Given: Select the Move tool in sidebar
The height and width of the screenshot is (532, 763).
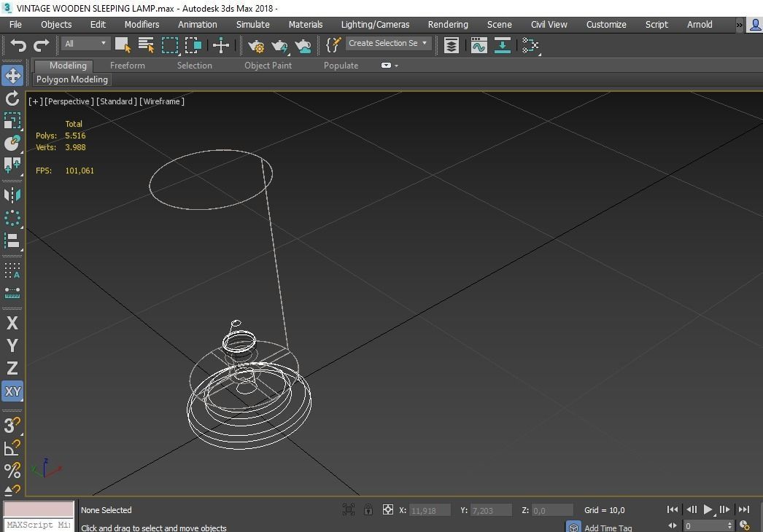Looking at the screenshot, I should point(12,75).
